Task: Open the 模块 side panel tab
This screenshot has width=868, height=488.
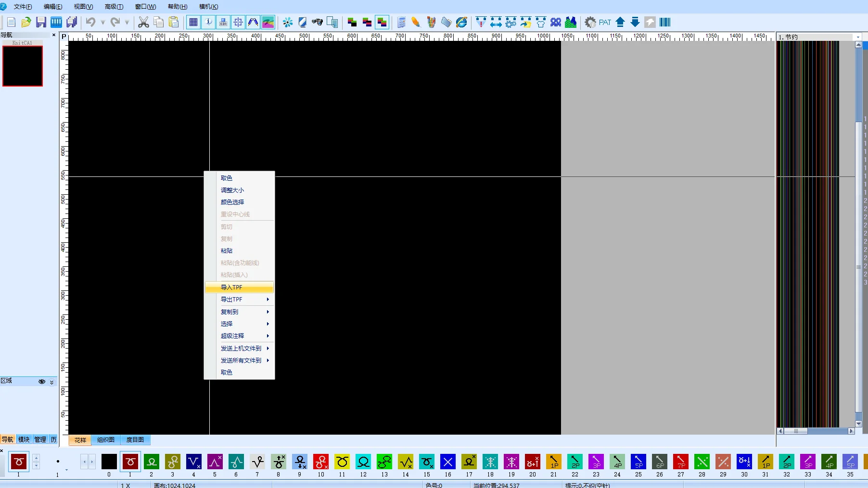Action: pos(24,439)
